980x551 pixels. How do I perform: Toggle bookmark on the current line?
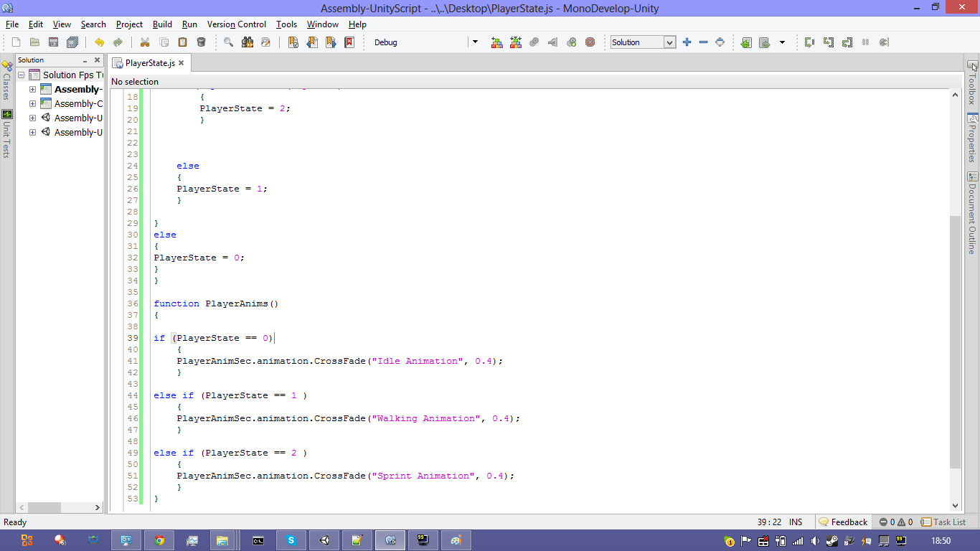[293, 42]
